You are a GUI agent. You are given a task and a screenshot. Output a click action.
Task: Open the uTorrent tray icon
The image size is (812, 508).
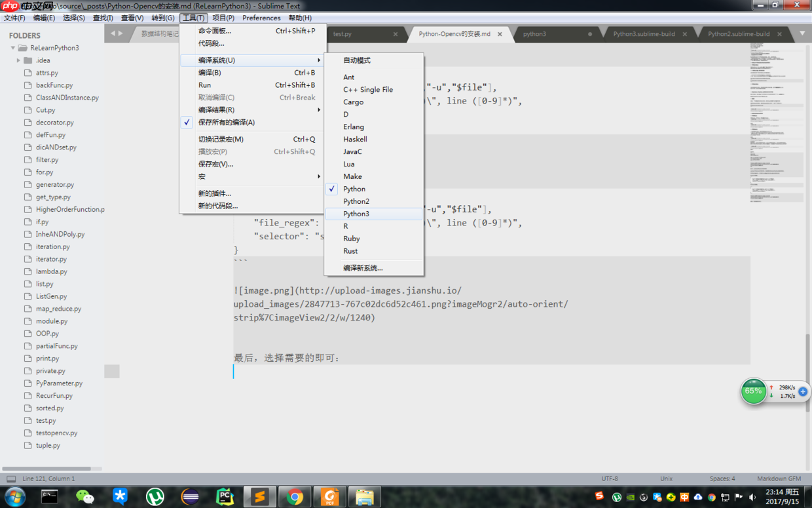click(x=616, y=497)
